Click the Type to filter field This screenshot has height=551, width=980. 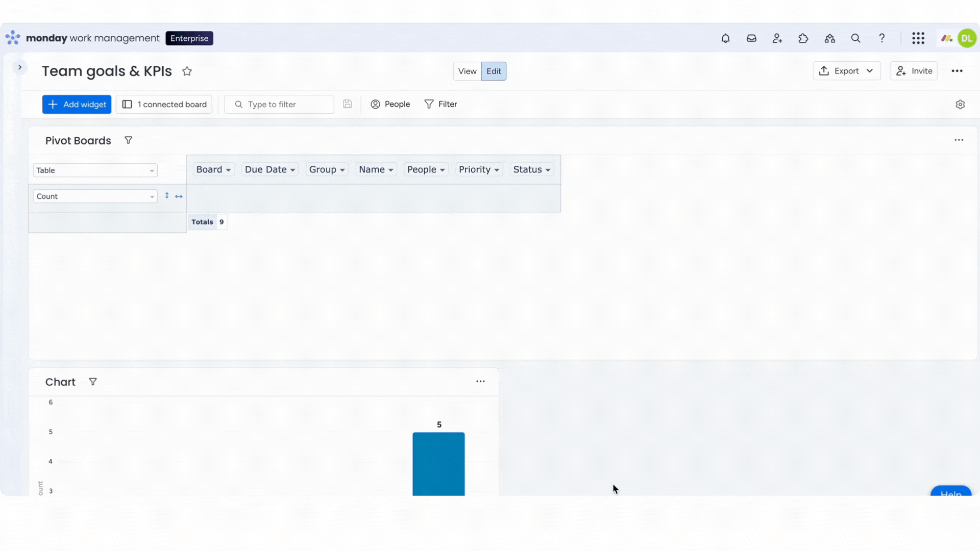pos(279,105)
